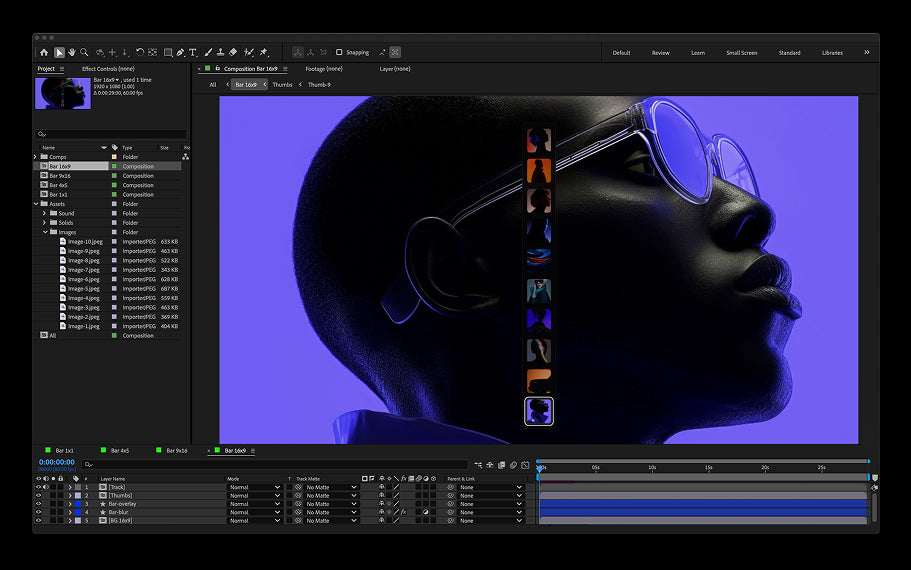Viewport: 911px width, 570px height.
Task: Open the Effect Controls panel tab
Action: (108, 69)
